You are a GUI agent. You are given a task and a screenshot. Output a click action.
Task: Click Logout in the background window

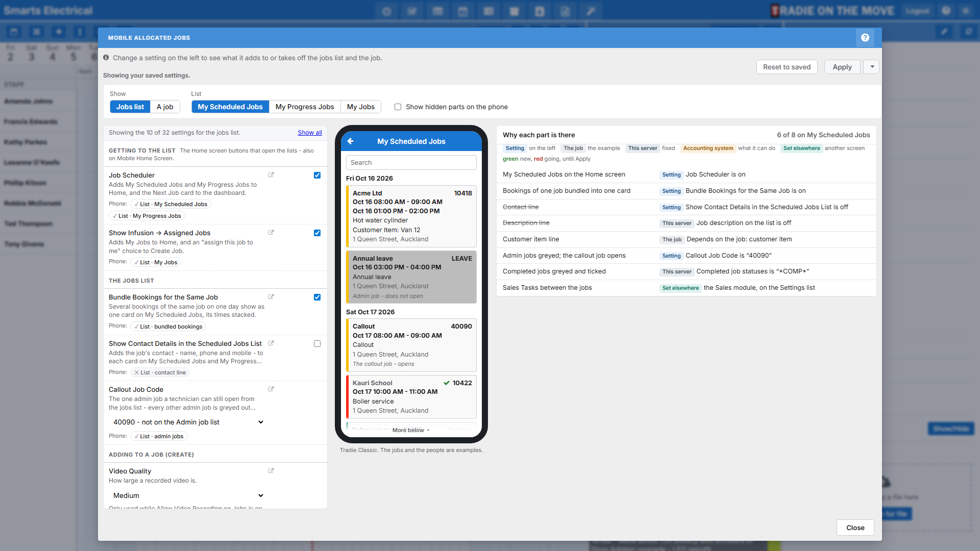tap(917, 11)
